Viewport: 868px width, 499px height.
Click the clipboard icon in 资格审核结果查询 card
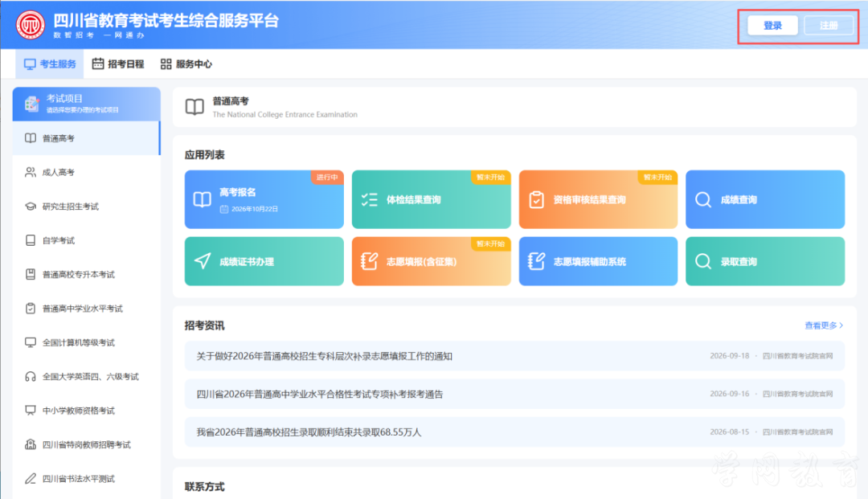536,199
